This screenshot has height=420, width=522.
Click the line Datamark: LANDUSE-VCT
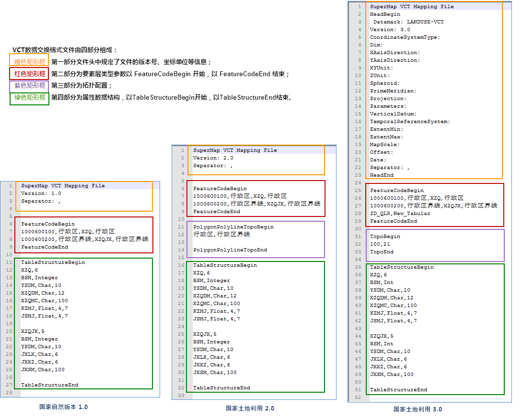[x=405, y=22]
